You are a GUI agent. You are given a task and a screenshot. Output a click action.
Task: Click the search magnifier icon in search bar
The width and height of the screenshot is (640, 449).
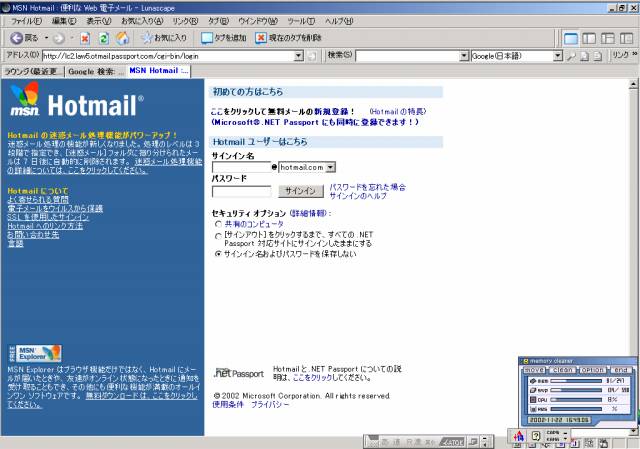point(570,55)
